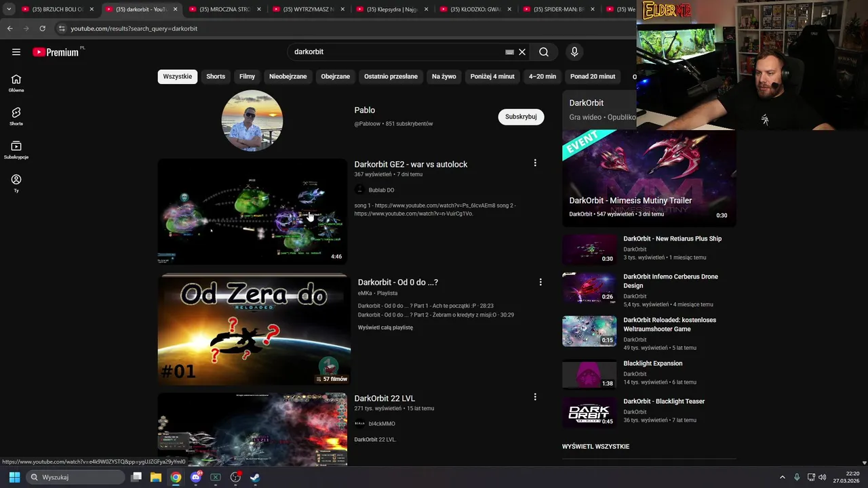This screenshot has width=868, height=488.
Task: Subscribe to Pablo channel
Action: [x=521, y=117]
